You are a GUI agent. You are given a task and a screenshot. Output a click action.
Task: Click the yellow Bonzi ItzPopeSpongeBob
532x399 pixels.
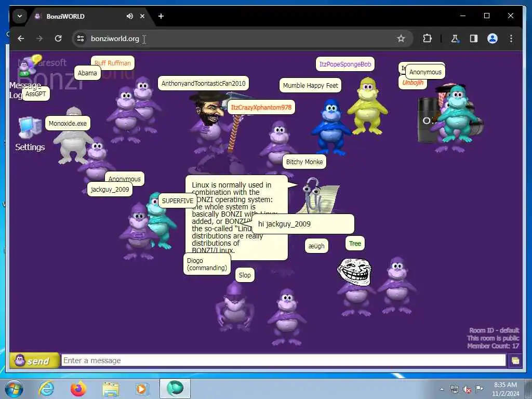pyautogui.click(x=367, y=106)
